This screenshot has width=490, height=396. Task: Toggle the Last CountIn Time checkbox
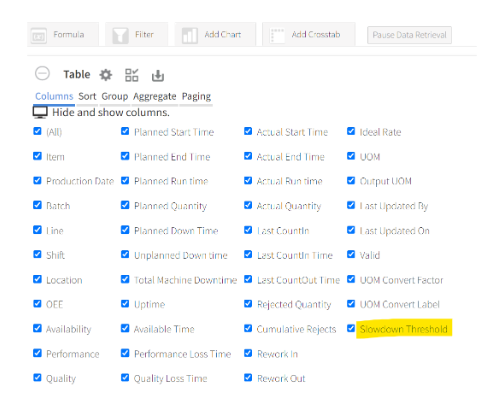[248, 254]
